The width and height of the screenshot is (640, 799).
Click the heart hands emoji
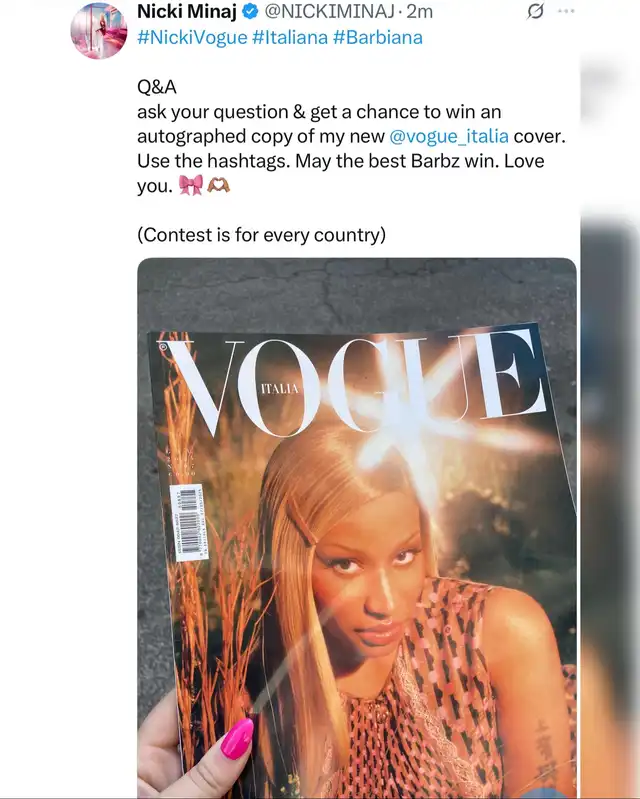(219, 184)
